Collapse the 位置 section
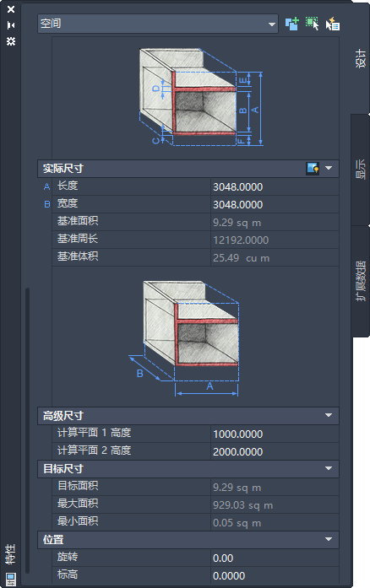 click(x=329, y=540)
